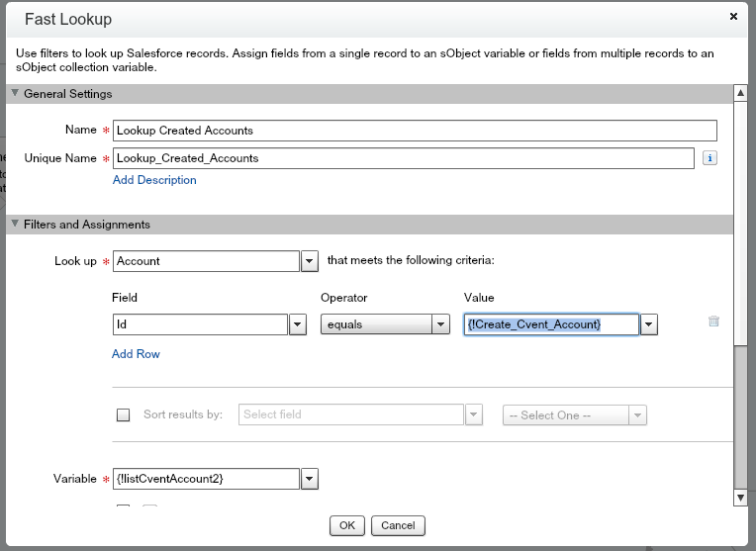Screen dimensions: 756x551
Task: Click the scrollbar up arrow
Action: [739, 93]
